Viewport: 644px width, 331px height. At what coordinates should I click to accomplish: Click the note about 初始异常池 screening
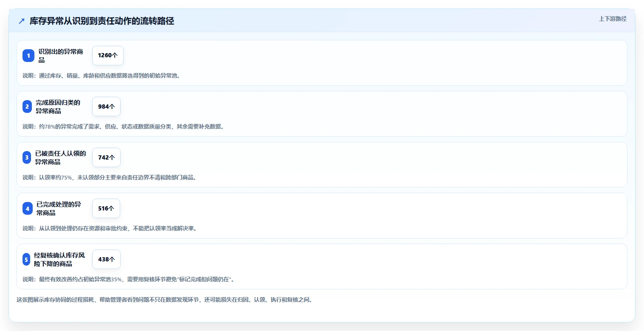[101, 76]
